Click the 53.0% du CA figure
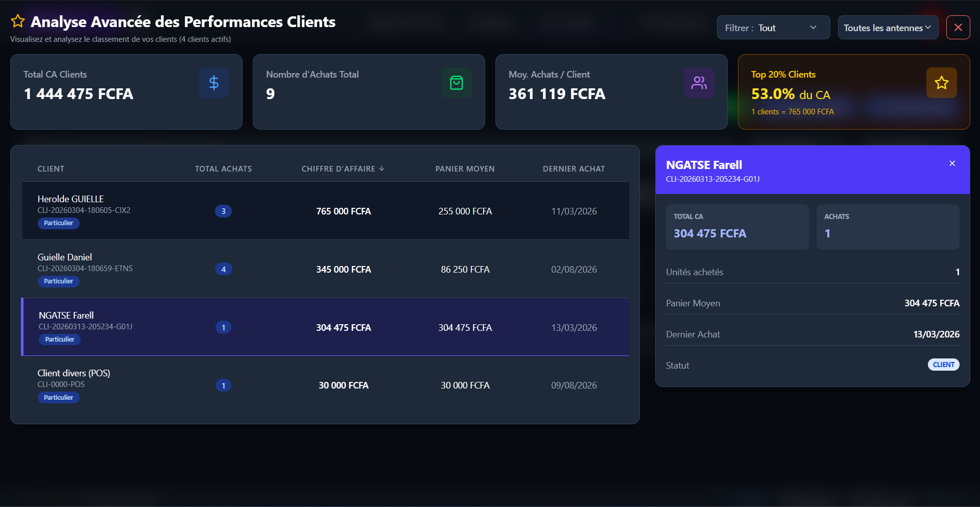The height and width of the screenshot is (507, 980). tap(791, 94)
